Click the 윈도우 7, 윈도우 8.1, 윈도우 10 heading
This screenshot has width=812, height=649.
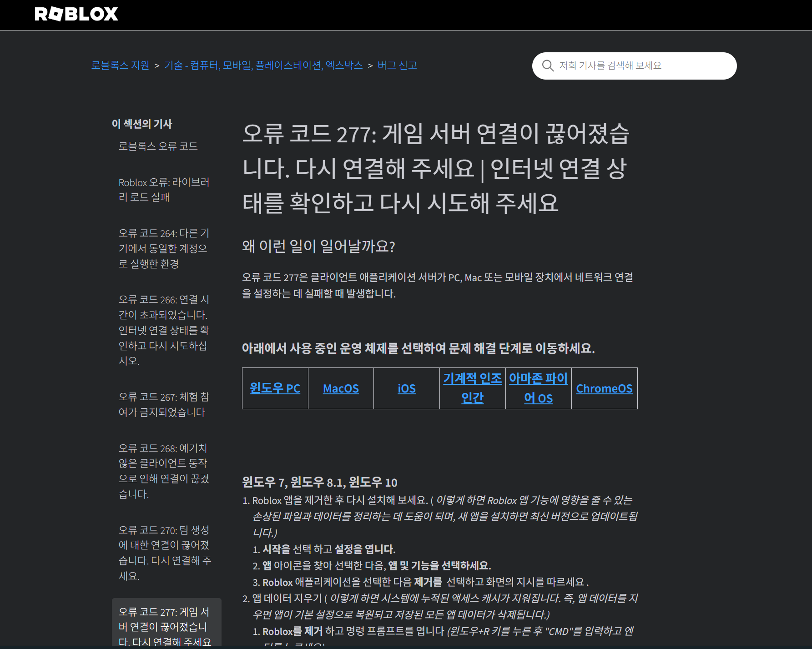(x=320, y=482)
